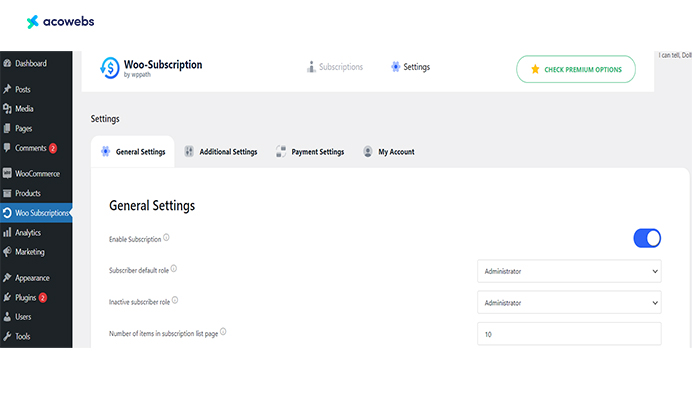This screenshot has height=399, width=692.
Task: Click the Appearance brush icon
Action: (7, 278)
